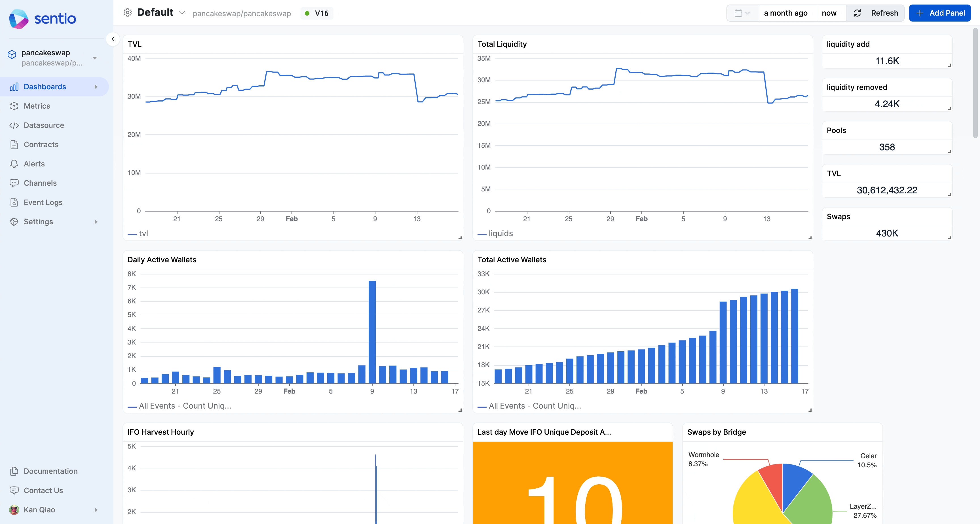Expand the Settings submenu arrow
980x524 pixels.
(x=96, y=221)
